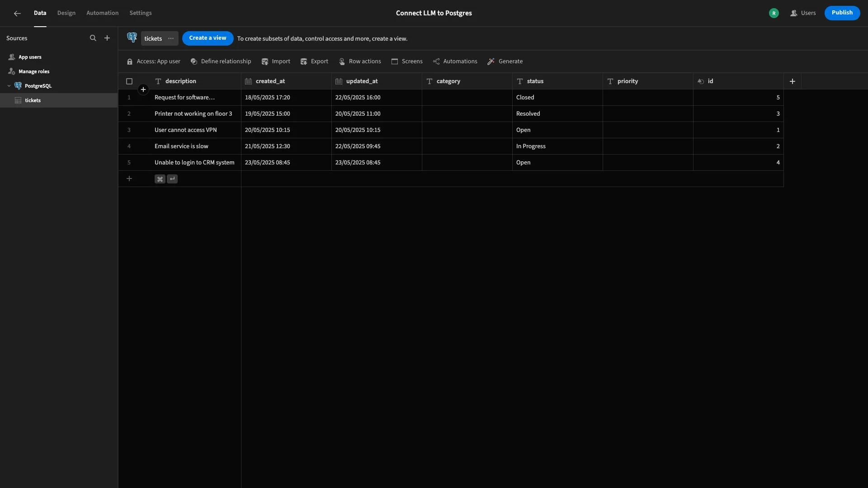This screenshot has height=488, width=868.
Task: Click the lock icon for Access
Action: 130,61
